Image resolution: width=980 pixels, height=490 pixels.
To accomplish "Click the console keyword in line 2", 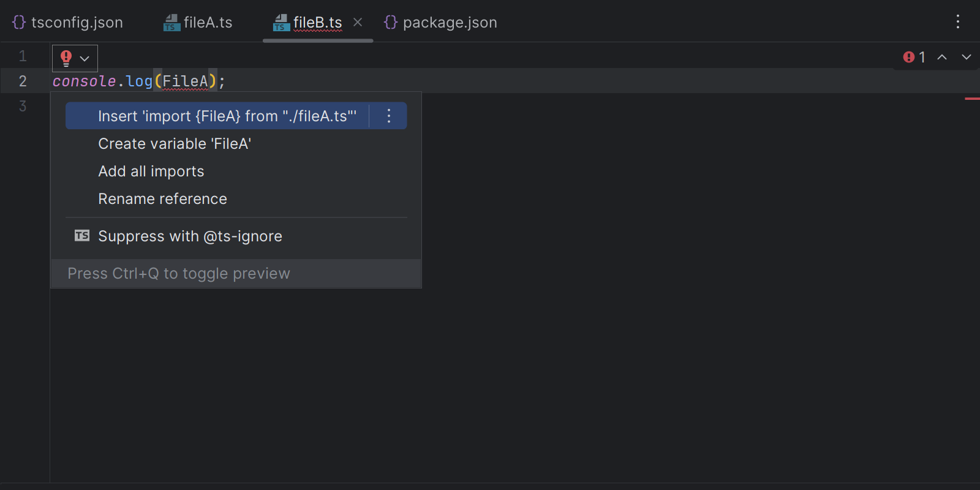I will [85, 81].
